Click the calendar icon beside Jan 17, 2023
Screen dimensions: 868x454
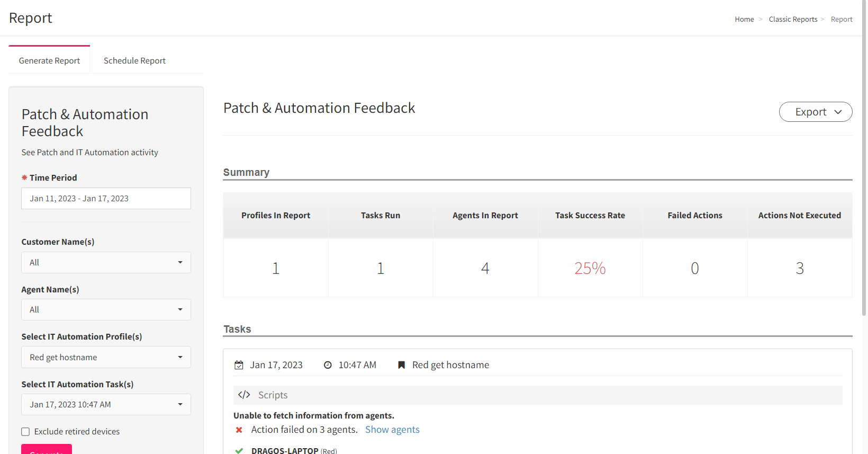click(239, 365)
